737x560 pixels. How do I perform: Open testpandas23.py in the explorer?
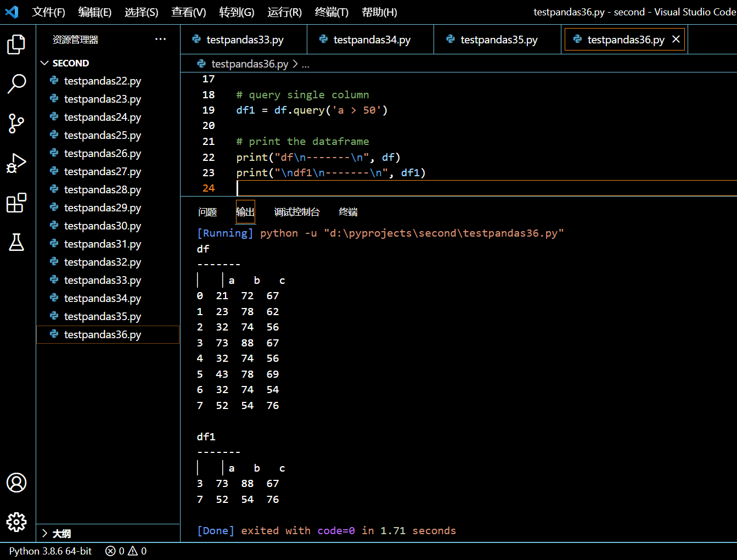point(108,99)
